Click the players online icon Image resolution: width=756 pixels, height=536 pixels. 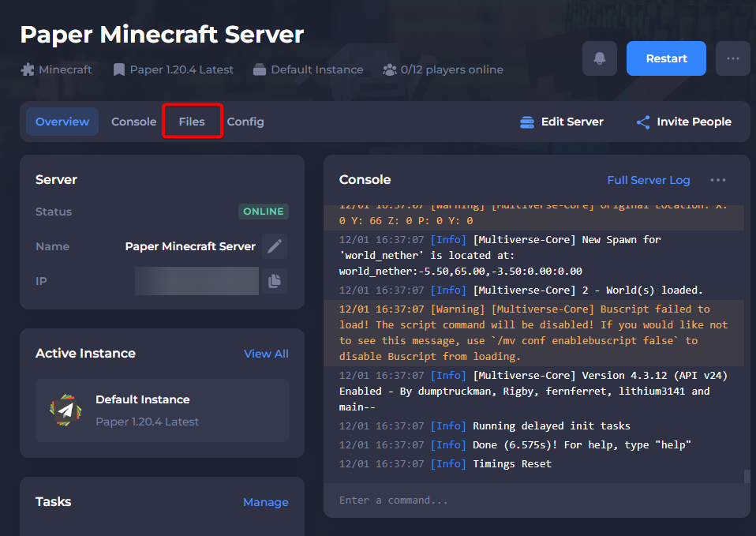click(x=389, y=69)
